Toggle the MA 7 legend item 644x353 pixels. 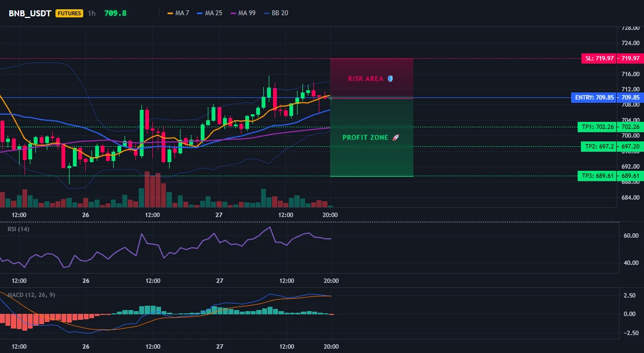(178, 13)
